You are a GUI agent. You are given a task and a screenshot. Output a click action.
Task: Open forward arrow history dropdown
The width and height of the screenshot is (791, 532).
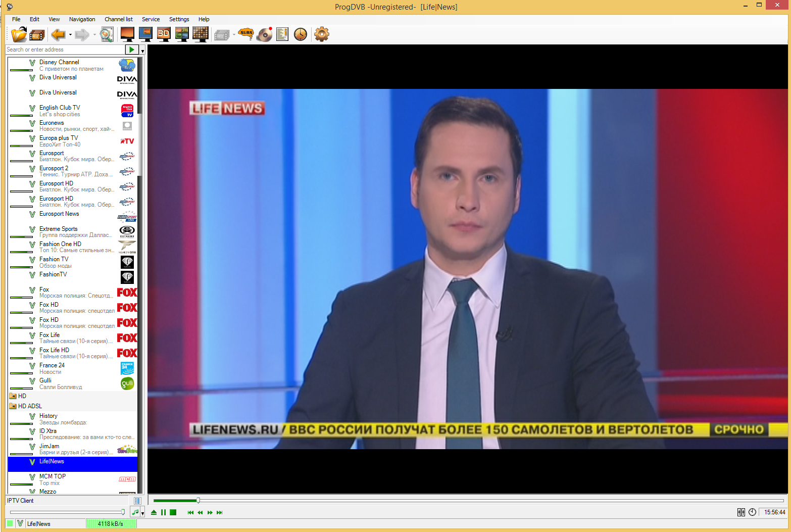click(x=94, y=35)
